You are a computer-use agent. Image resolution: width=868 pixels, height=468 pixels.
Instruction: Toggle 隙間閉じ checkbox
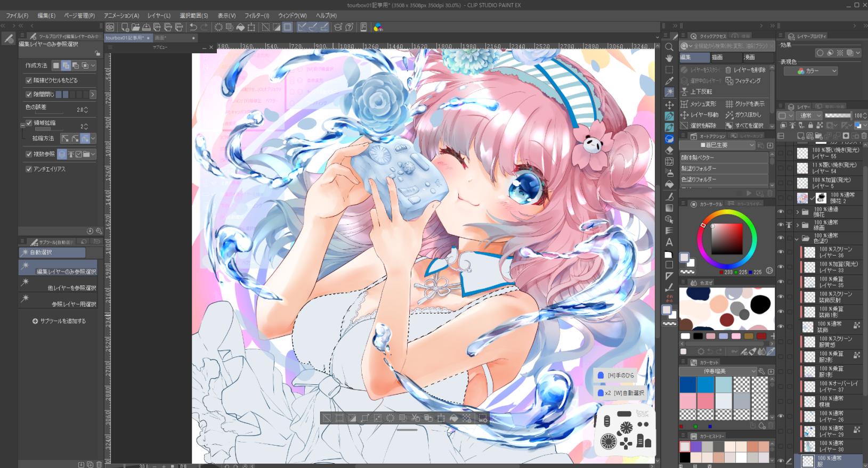pyautogui.click(x=29, y=94)
